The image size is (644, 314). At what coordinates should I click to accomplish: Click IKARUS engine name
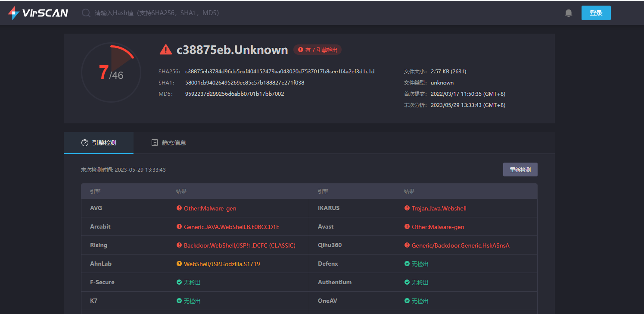click(x=329, y=208)
